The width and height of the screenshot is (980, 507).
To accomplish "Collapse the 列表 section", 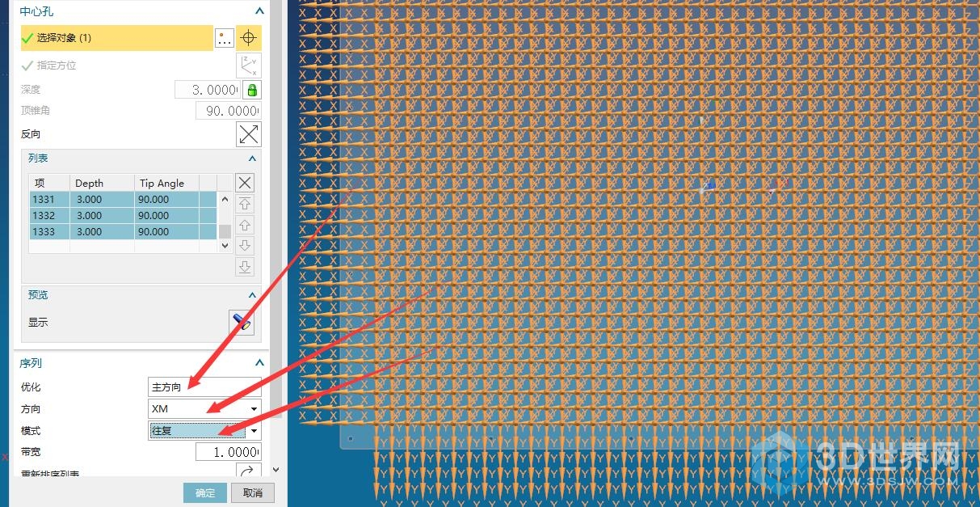I will click(252, 158).
